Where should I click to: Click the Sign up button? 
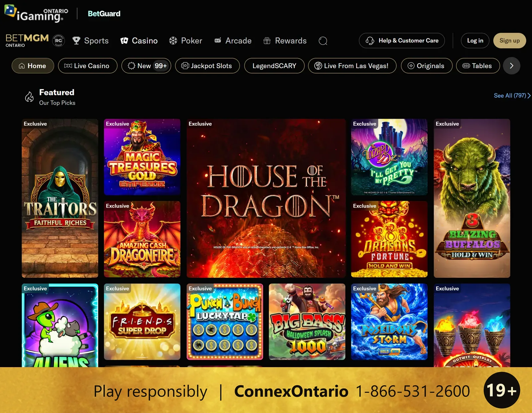click(x=509, y=41)
